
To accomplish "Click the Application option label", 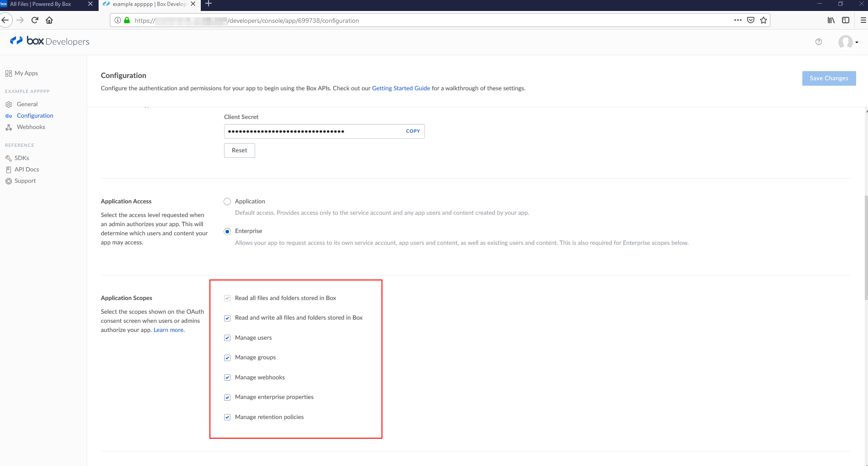I will point(250,202).
